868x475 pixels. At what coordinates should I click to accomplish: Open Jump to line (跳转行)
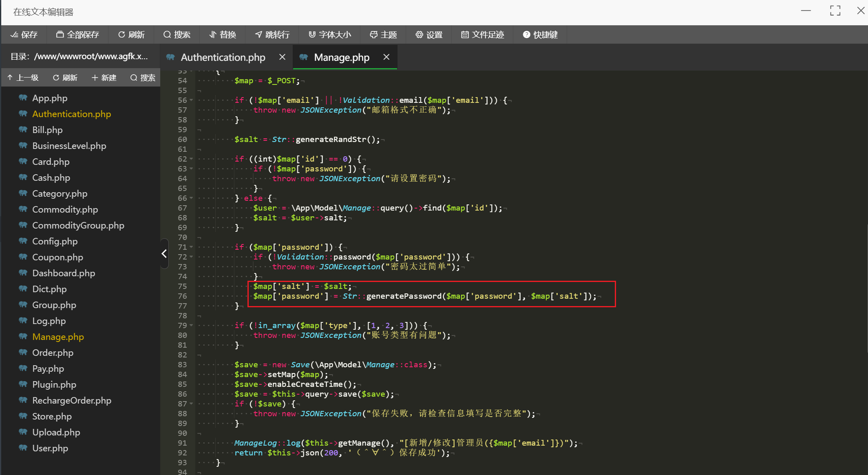[x=272, y=35]
